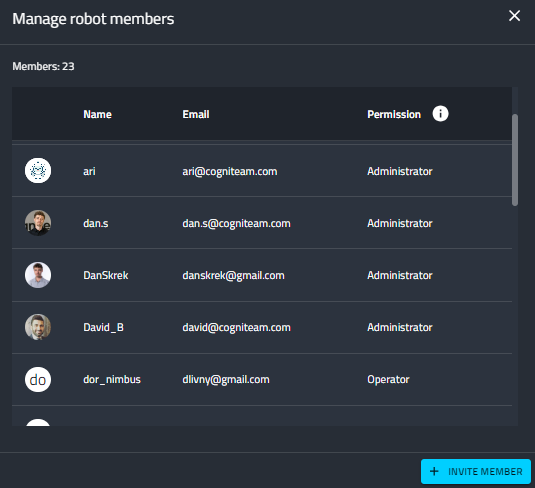Click the Permission info icon

[440, 114]
